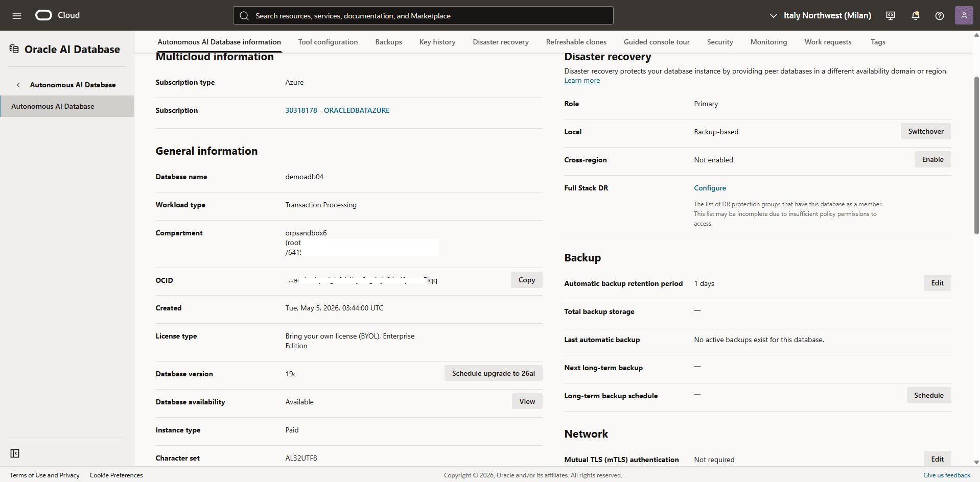Select the Refreshable clones tab
980x482 pixels.
(x=576, y=42)
